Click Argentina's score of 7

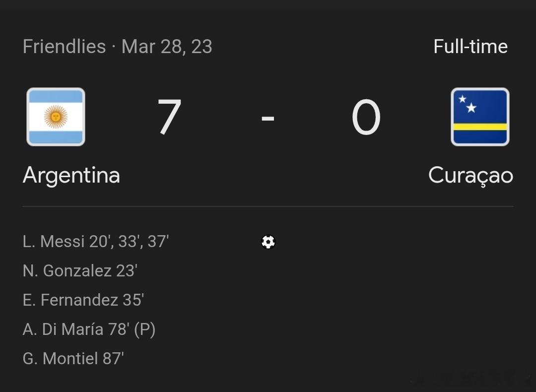(x=169, y=118)
